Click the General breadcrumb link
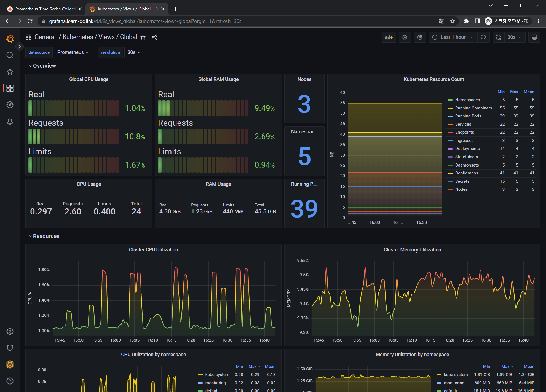 click(x=45, y=37)
